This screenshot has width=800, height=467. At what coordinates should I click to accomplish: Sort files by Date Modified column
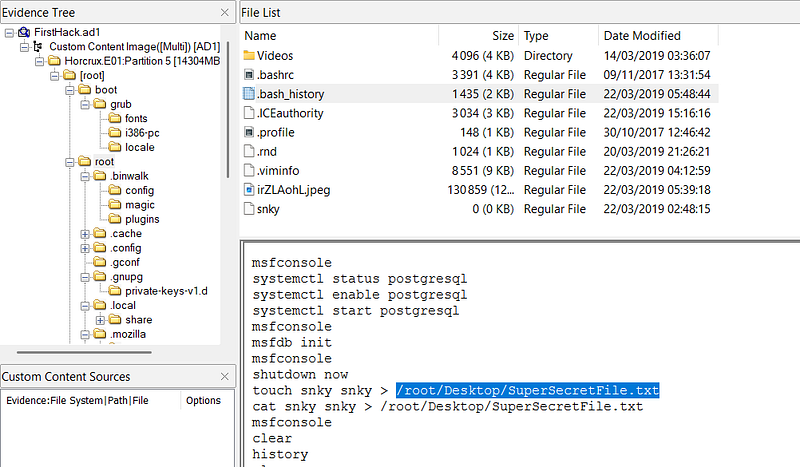coord(640,36)
